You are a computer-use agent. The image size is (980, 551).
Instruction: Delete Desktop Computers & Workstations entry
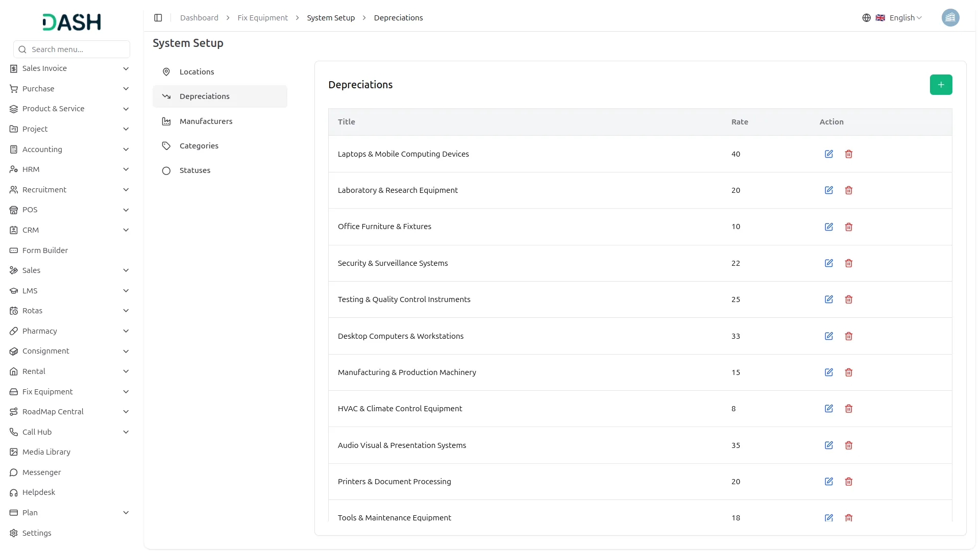tap(848, 336)
